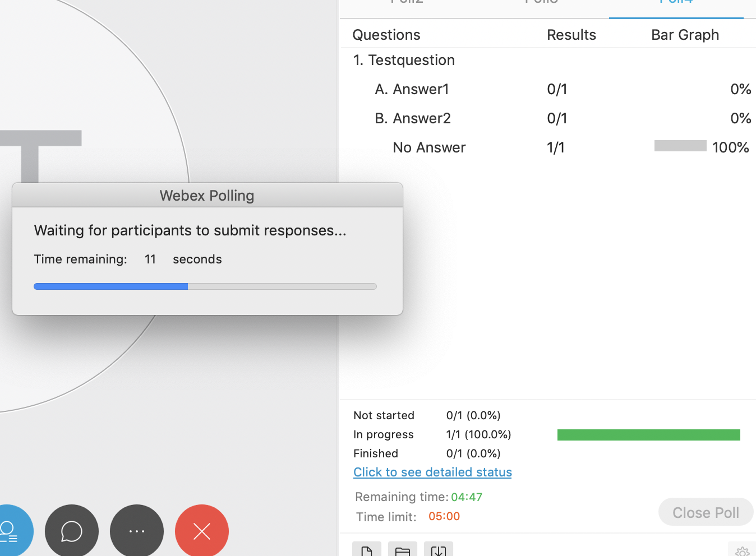Open a new poll with the document icon

(367, 552)
